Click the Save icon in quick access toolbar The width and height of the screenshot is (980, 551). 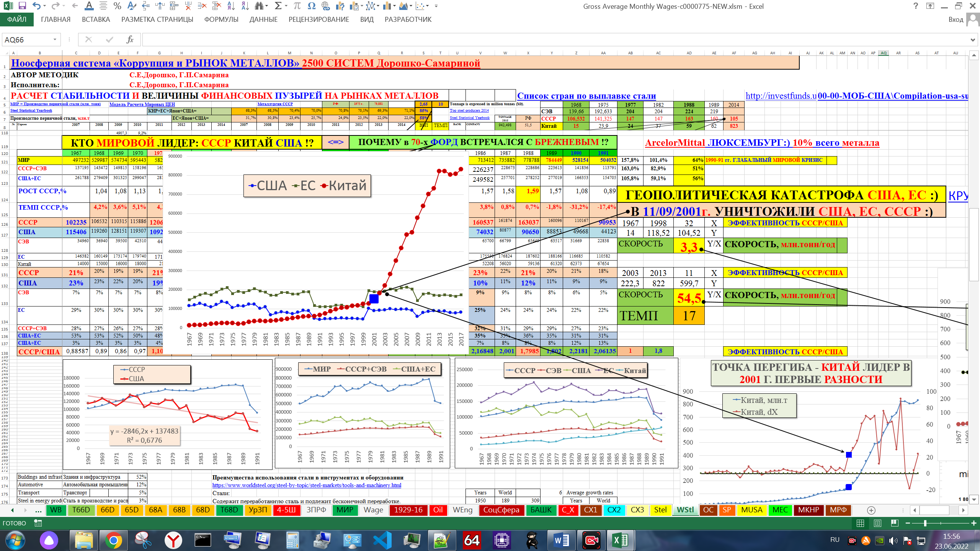(22, 6)
